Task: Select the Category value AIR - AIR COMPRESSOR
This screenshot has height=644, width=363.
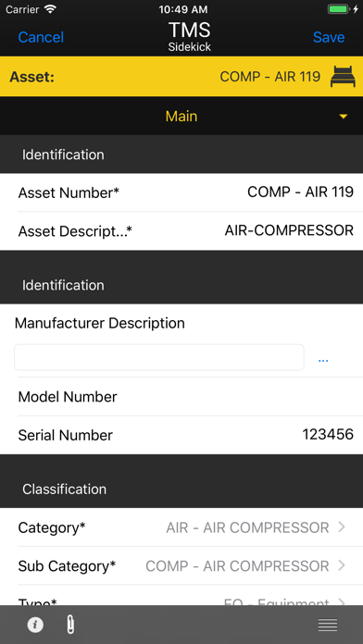Action: pos(247,527)
